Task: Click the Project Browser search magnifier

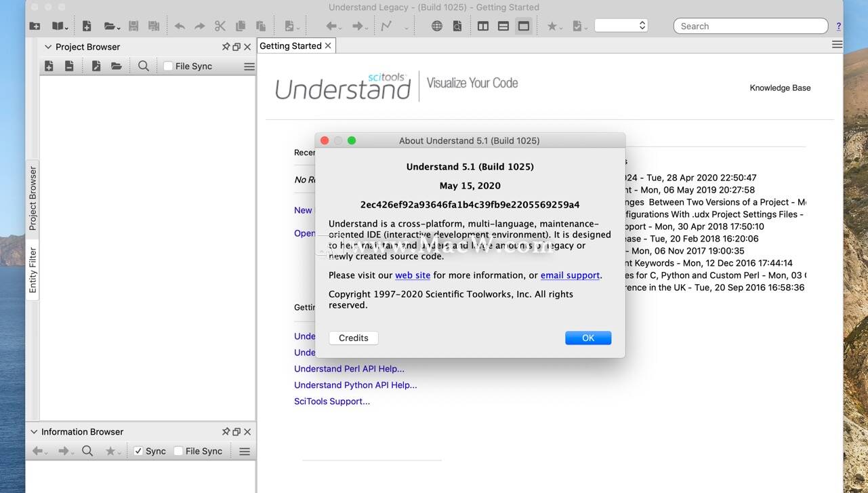Action: tap(144, 66)
